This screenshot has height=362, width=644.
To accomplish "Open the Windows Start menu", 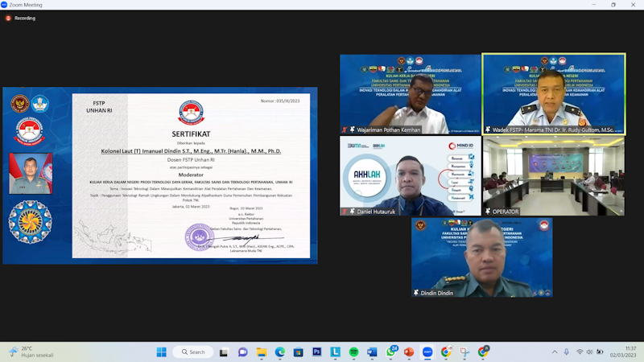I will (x=161, y=352).
